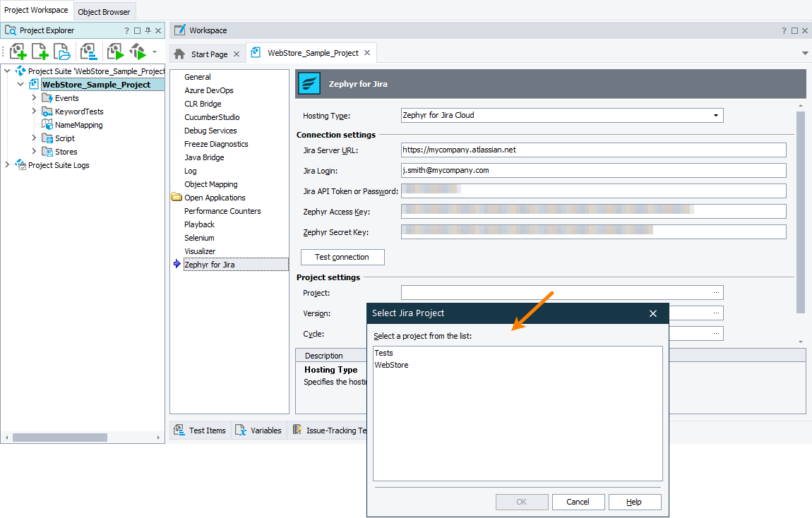
Task: Click the Jira Server URL field
Action: tap(593, 150)
